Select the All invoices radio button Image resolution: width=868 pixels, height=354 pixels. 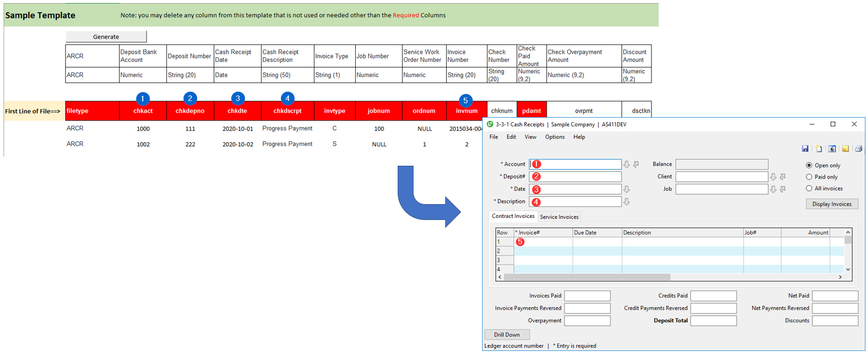tap(809, 189)
